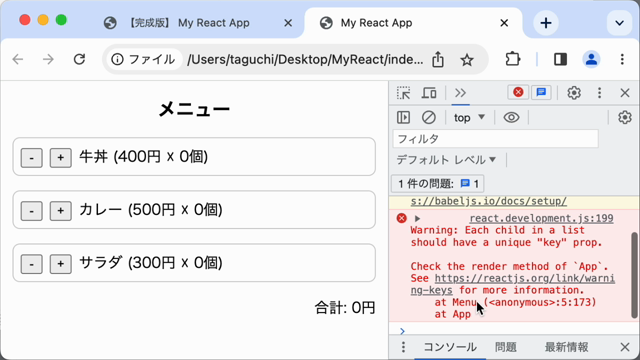The height and width of the screenshot is (360, 640).
Task: Increase 牛丼 quantity with plus button
Action: pos(60,158)
